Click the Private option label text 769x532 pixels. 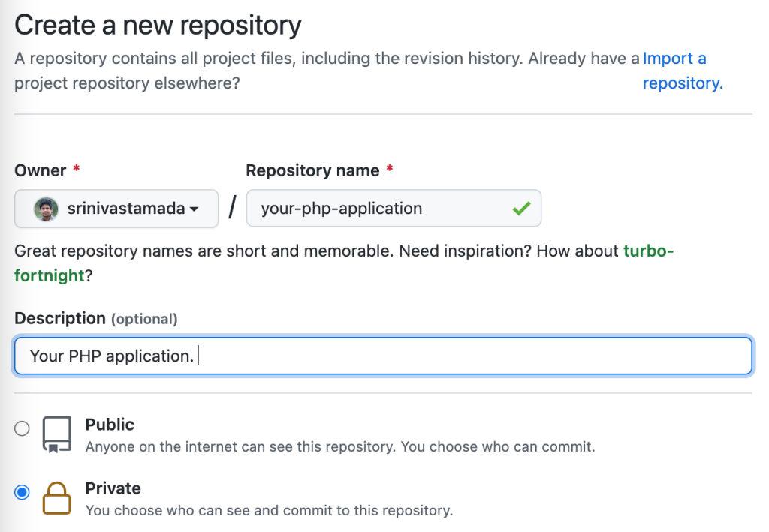coord(113,488)
